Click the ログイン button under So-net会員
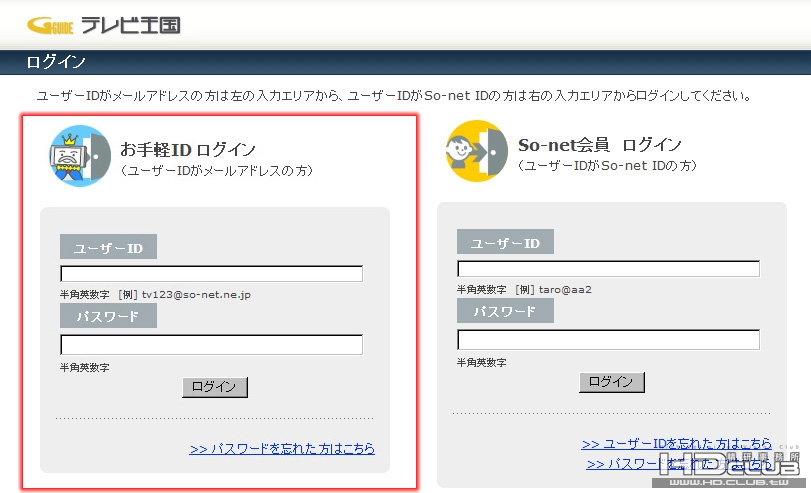Image resolution: width=811 pixels, height=493 pixels. click(612, 382)
